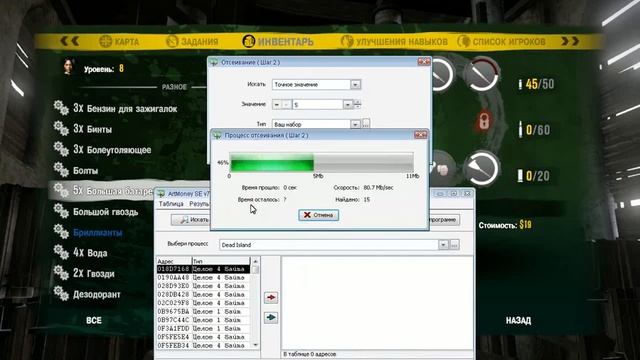
Task: Select address row 0F5FEB34
Action: (x=203, y=345)
